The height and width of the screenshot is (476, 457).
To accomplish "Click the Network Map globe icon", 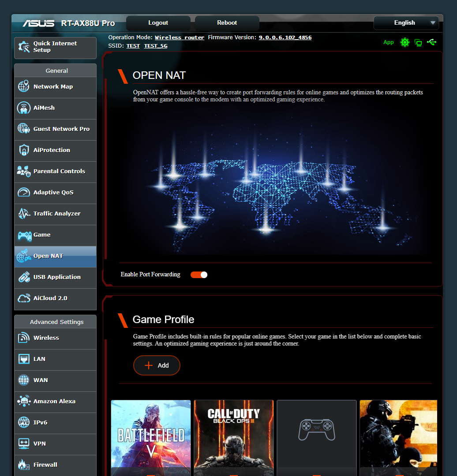I will tap(24, 86).
